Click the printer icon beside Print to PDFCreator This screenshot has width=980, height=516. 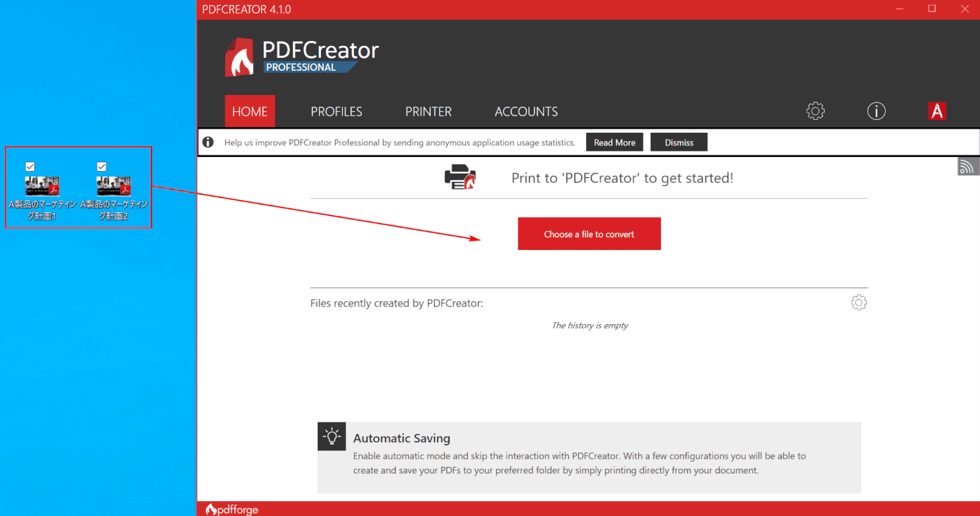point(460,179)
